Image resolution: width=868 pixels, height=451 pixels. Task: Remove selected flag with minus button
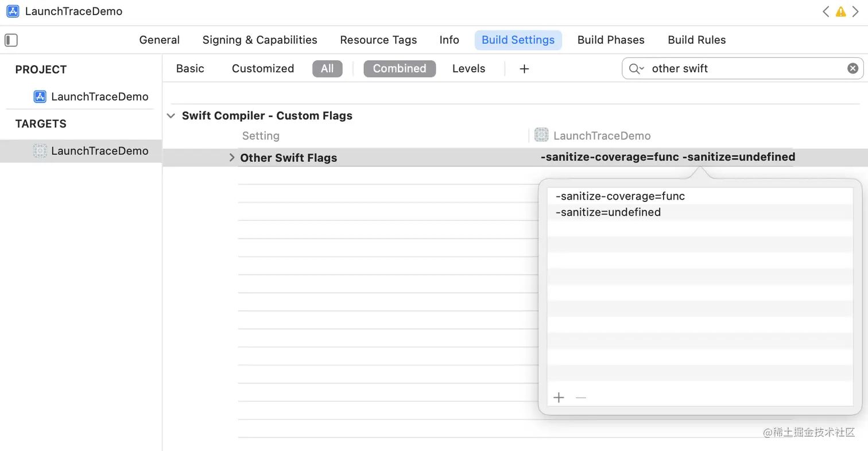point(581,398)
